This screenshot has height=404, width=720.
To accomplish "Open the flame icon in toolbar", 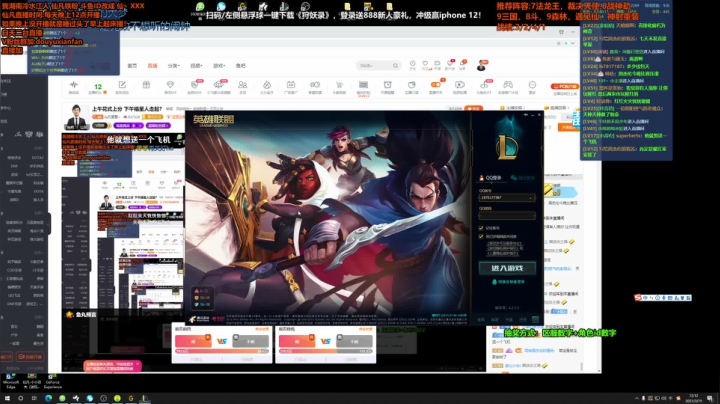I will 267,86.
